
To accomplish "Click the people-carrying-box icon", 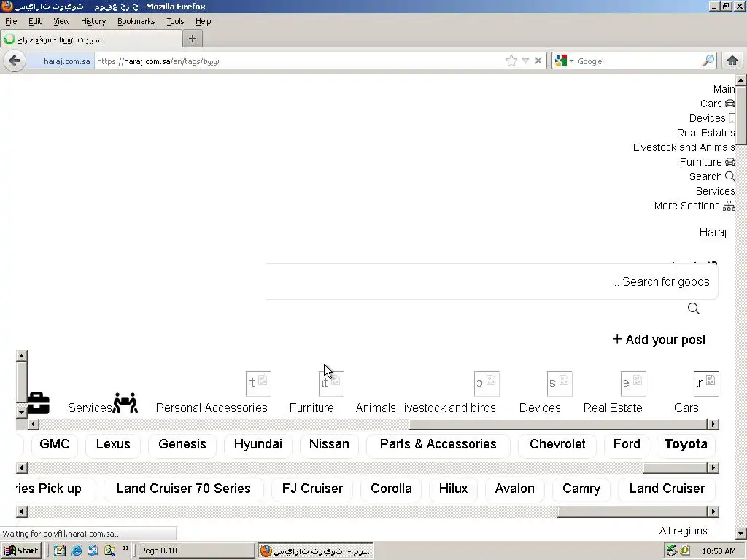I will click(x=125, y=402).
